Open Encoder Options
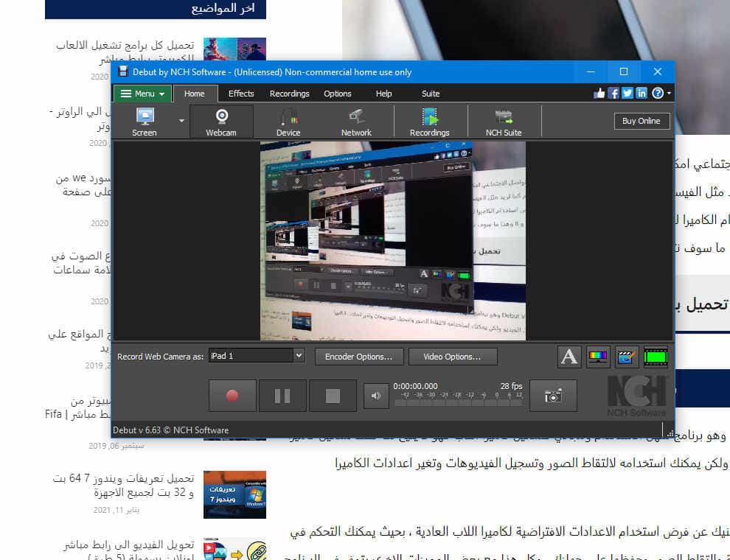 tap(358, 357)
